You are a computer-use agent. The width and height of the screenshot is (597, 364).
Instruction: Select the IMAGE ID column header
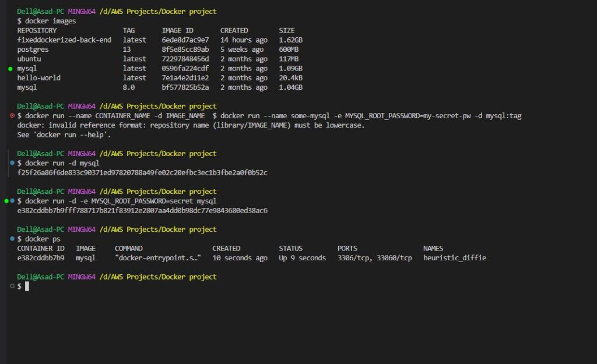(177, 30)
